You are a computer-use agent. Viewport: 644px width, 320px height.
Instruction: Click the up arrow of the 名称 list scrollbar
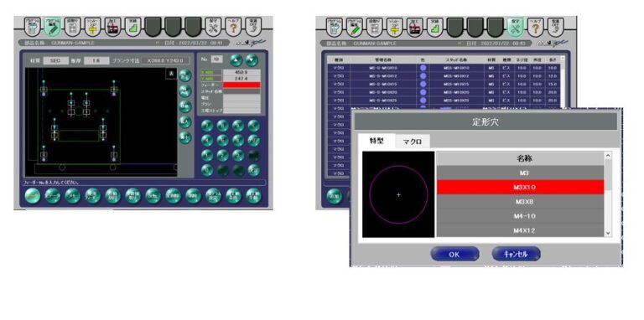(x=608, y=155)
